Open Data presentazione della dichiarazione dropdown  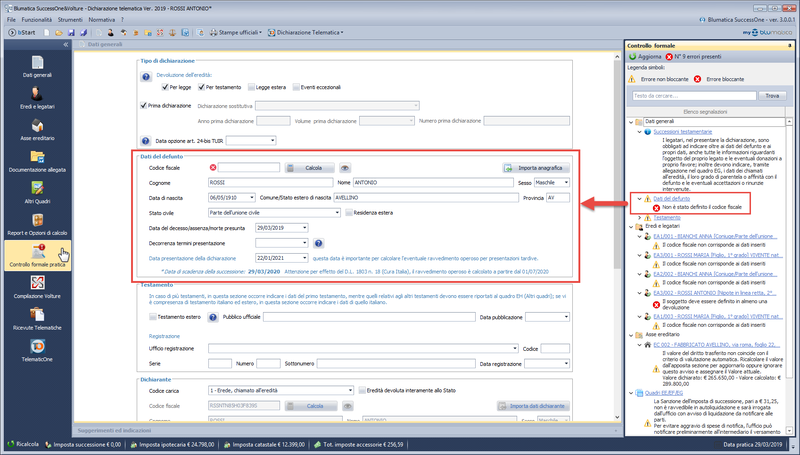tap(305, 258)
